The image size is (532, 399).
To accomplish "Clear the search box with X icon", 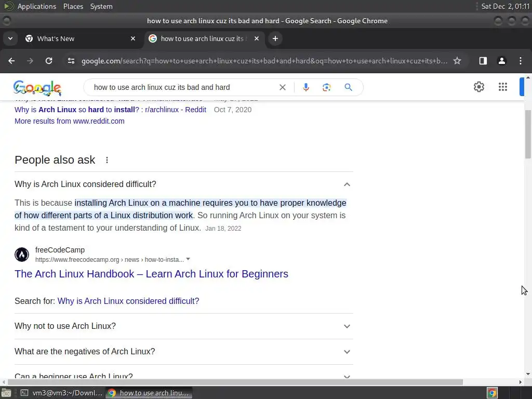I will point(282,87).
